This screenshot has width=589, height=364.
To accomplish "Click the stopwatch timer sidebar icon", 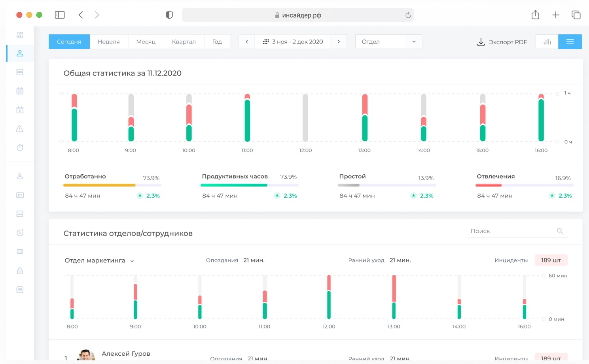I will click(20, 147).
